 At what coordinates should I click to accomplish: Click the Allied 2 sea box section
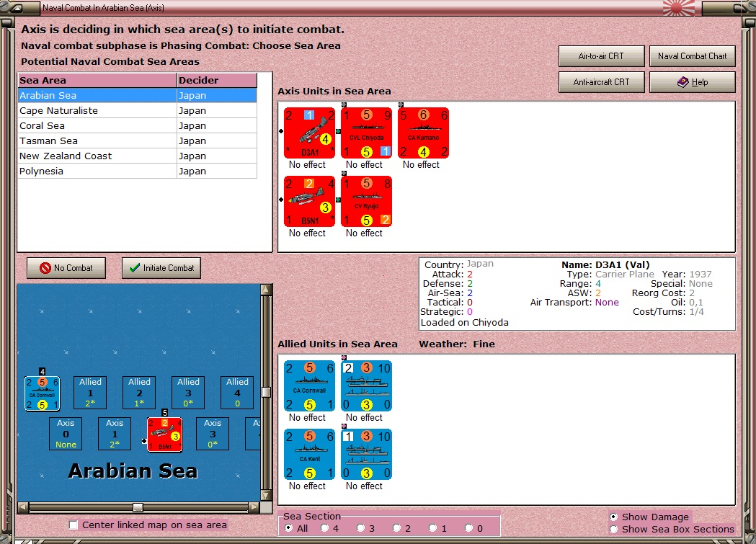139,393
